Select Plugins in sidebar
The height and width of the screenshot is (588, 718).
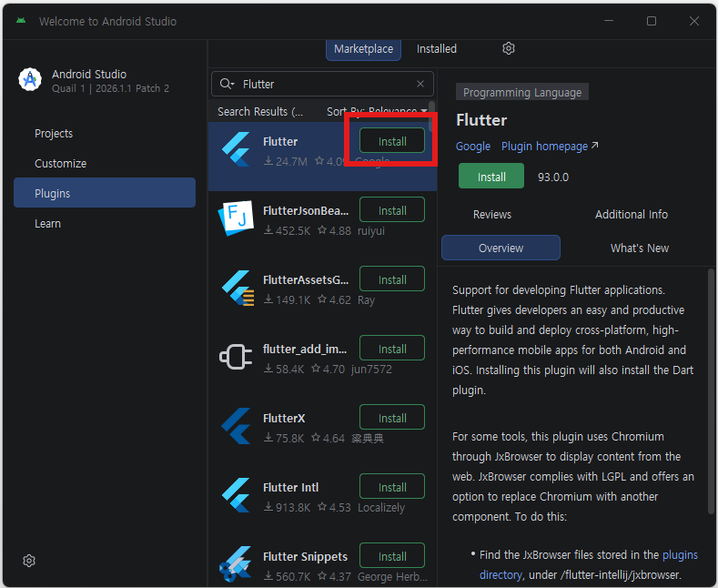pos(105,193)
